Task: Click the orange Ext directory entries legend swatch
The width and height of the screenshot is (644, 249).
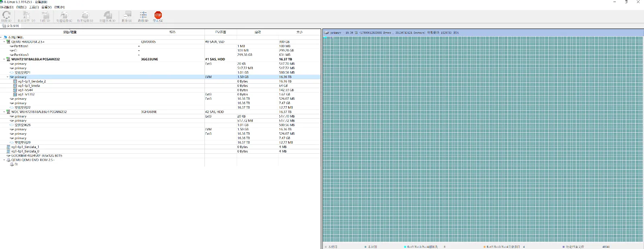Action: tap(484, 247)
